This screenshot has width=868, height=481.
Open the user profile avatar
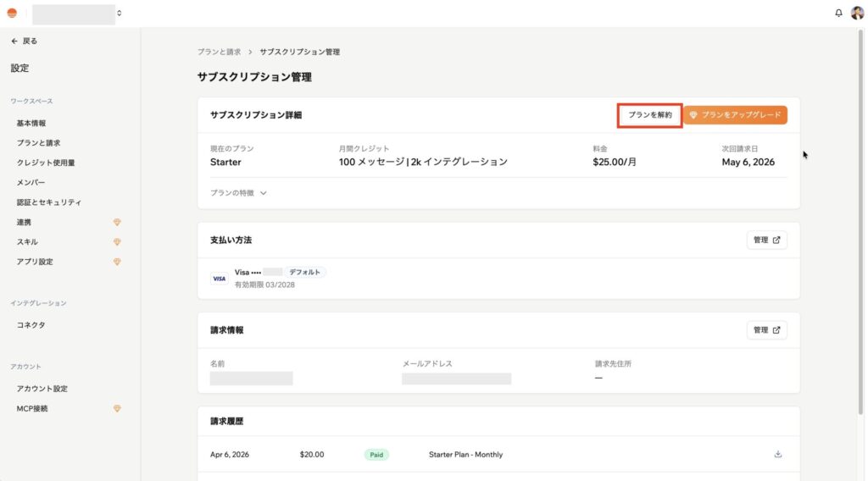click(857, 13)
